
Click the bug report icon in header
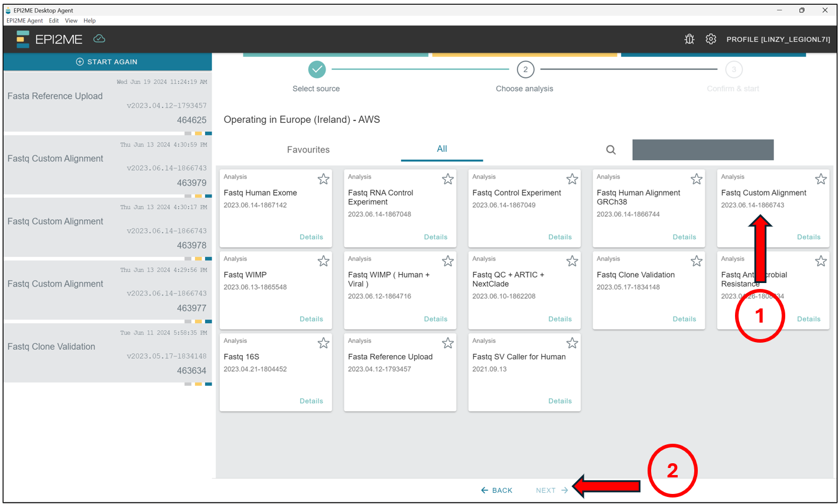(689, 39)
